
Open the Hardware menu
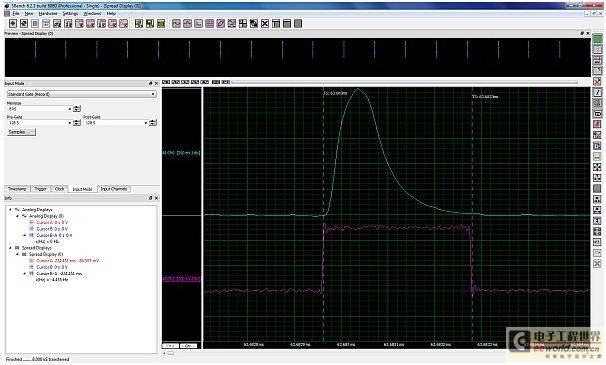pos(48,14)
